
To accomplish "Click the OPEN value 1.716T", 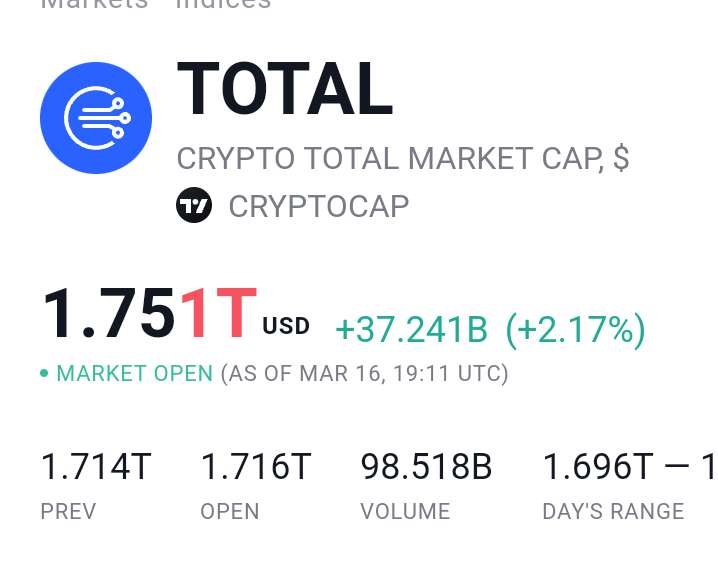I will point(256,467).
